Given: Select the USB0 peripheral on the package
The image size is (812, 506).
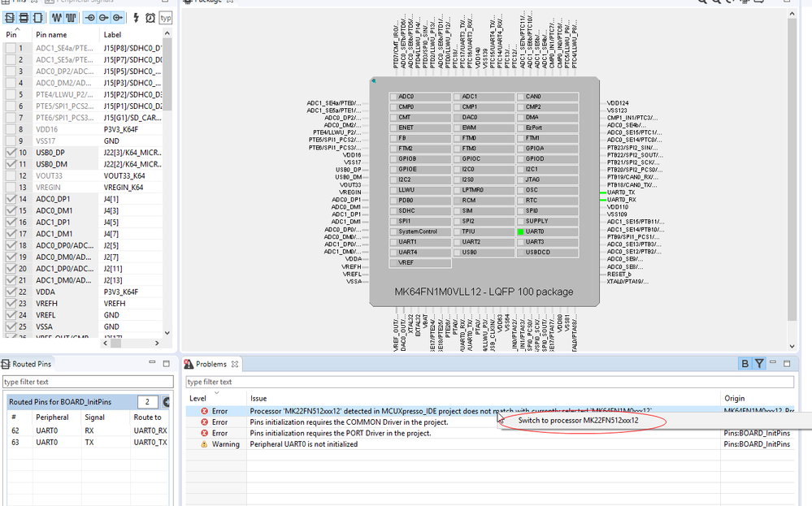Looking at the screenshot, I should tap(484, 253).
